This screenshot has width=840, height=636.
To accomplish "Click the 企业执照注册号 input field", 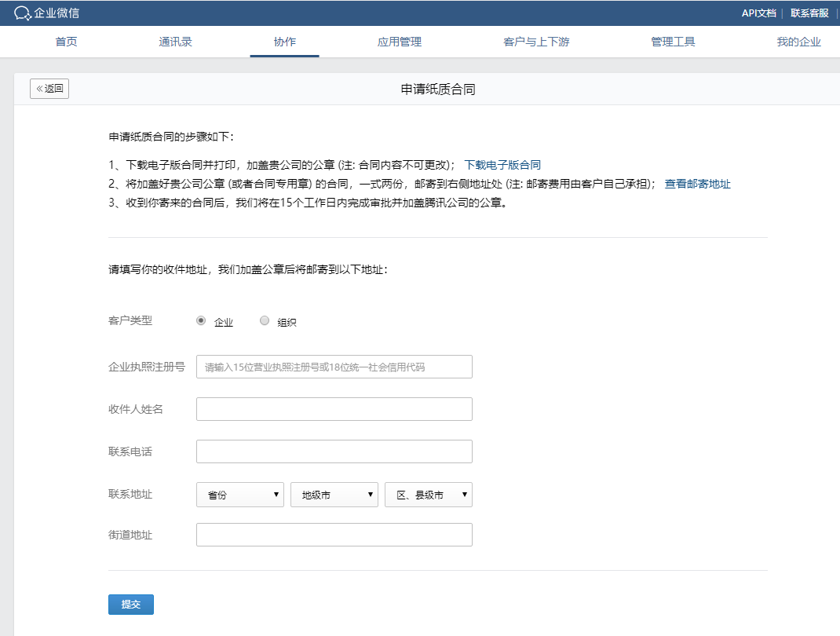I will (334, 367).
